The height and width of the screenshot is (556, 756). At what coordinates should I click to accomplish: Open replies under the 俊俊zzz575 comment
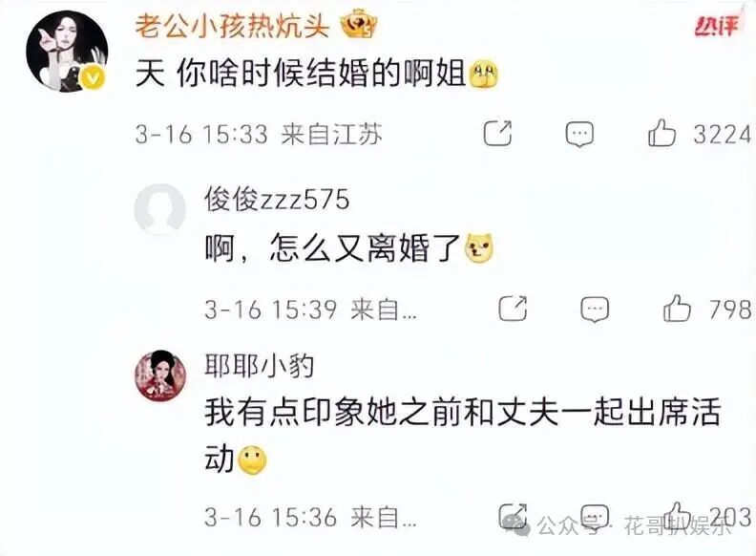click(x=595, y=310)
